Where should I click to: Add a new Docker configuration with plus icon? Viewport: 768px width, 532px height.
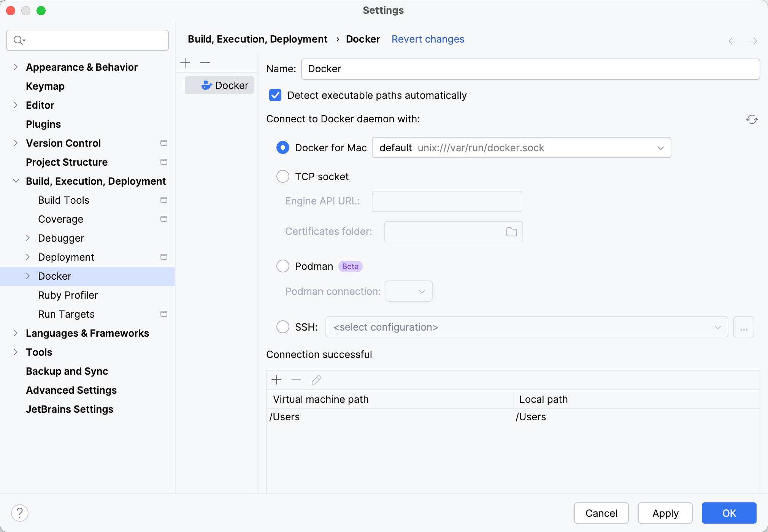pos(185,62)
